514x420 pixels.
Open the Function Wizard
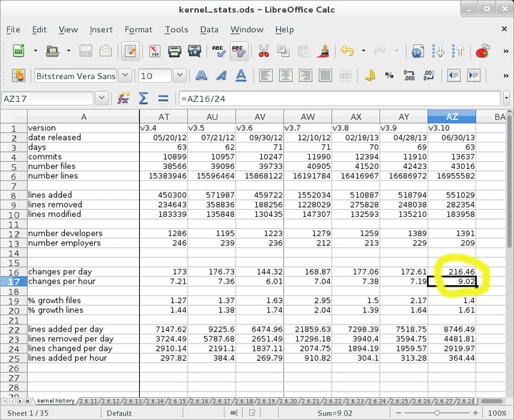coord(124,98)
